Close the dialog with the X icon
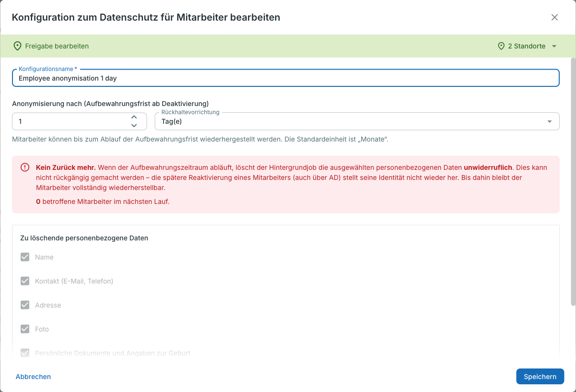The width and height of the screenshot is (576, 392). (554, 17)
